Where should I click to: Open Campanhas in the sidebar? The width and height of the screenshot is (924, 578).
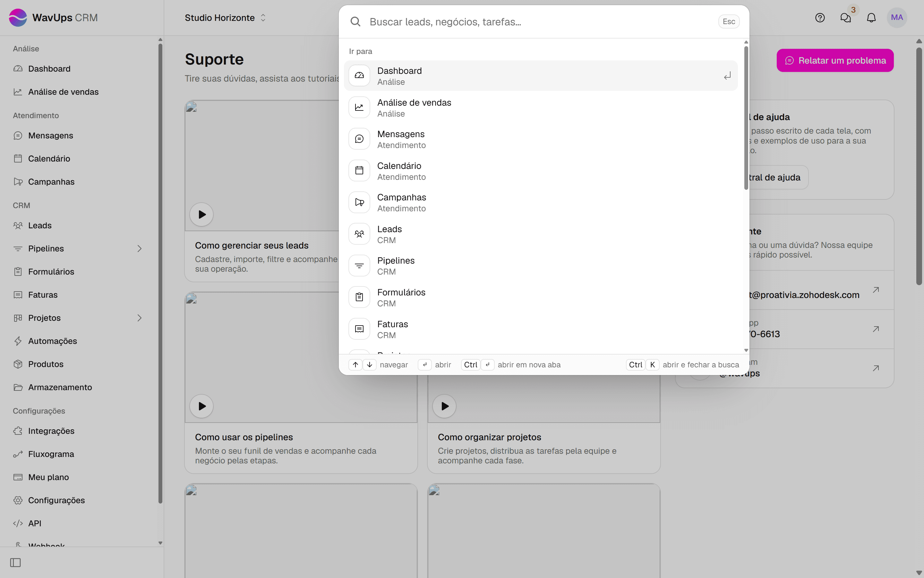[x=78, y=181]
